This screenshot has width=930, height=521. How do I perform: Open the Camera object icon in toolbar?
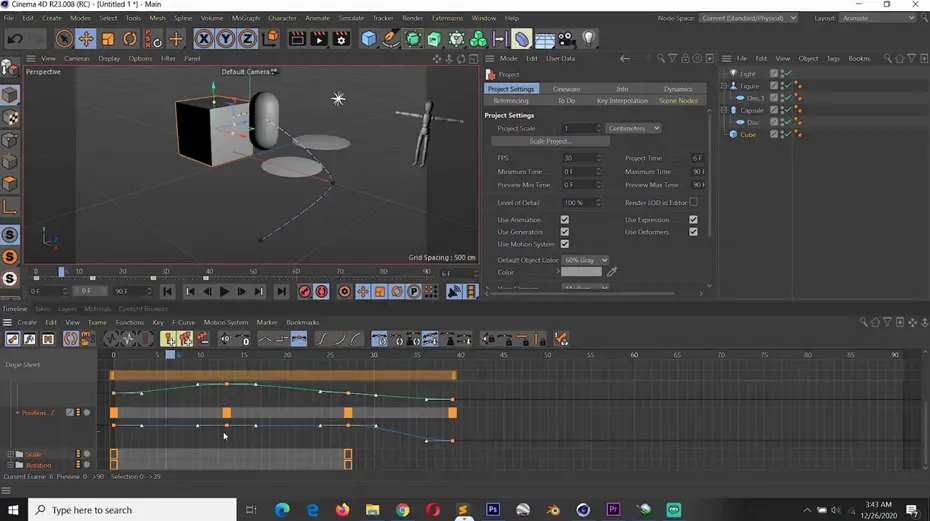pos(567,39)
